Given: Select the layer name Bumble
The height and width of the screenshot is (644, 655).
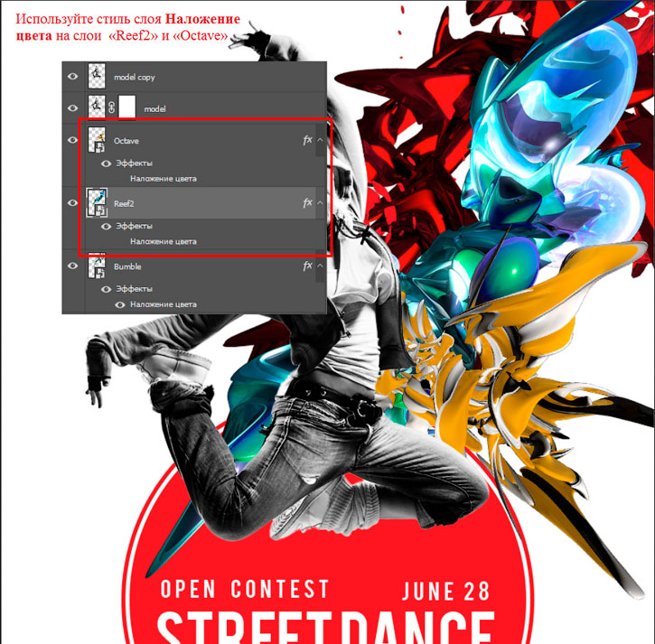Looking at the screenshot, I should [x=127, y=266].
